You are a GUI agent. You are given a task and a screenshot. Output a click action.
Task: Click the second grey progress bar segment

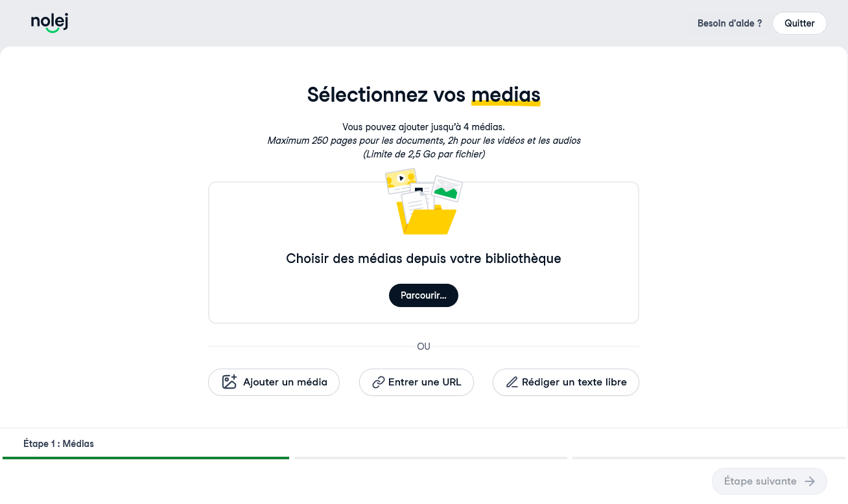[430, 458]
